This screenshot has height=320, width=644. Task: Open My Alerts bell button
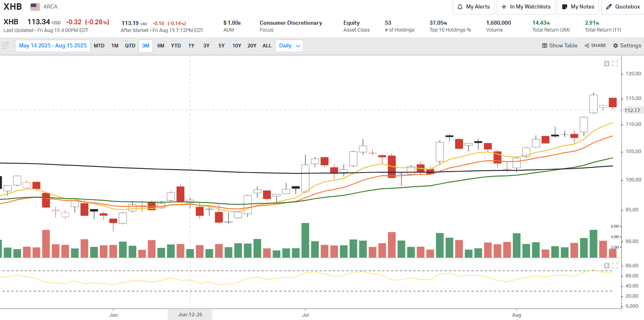[x=473, y=7]
